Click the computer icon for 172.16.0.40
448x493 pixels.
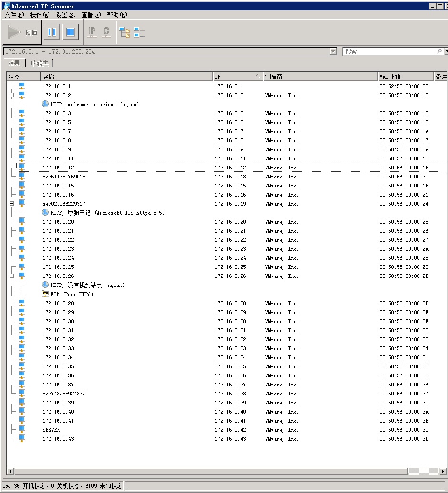(x=22, y=412)
